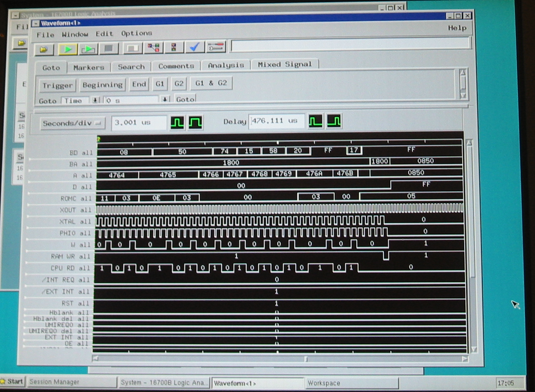The width and height of the screenshot is (535, 392).
Task: Open the Seconds/div dropdown
Action: 73,123
